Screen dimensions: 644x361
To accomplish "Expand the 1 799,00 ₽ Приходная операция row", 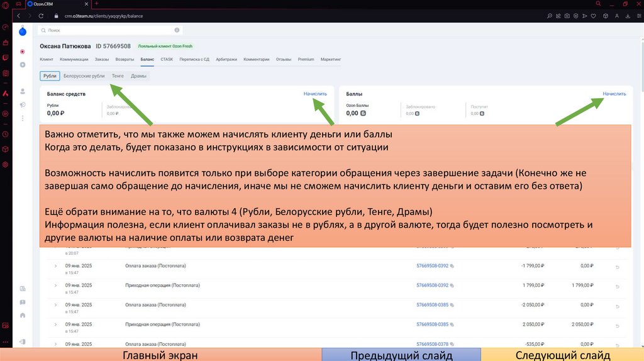I will [55, 286].
